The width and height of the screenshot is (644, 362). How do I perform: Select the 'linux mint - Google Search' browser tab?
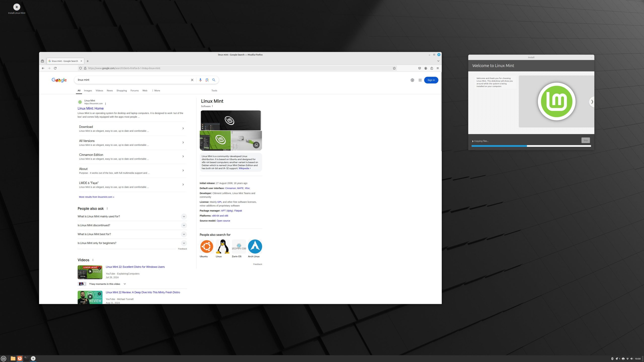(x=65, y=61)
